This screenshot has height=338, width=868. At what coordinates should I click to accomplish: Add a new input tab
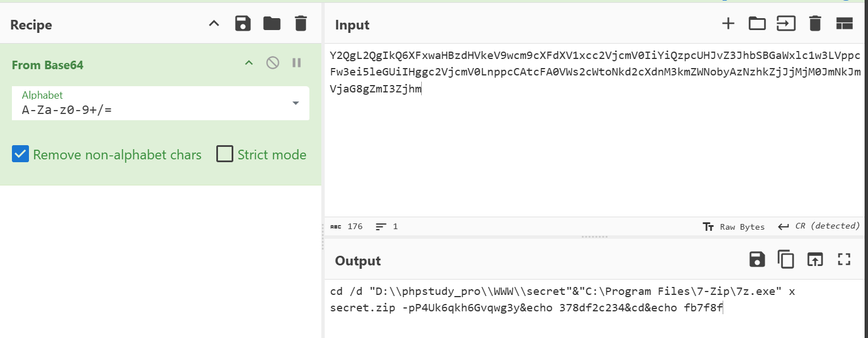pos(728,24)
